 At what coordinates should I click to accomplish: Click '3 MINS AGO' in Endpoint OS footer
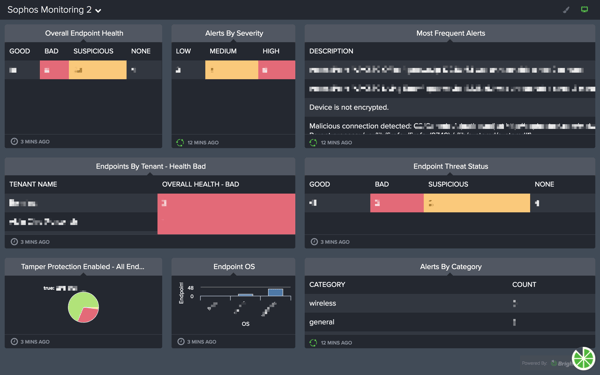click(x=202, y=342)
